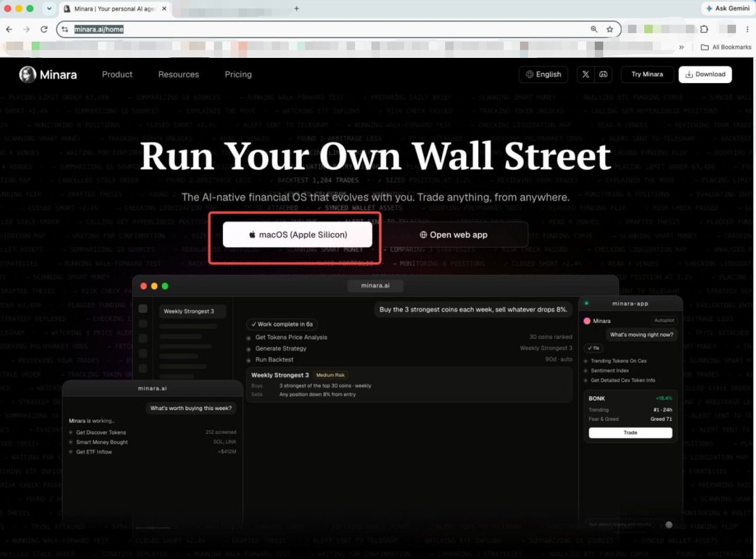This screenshot has height=559, width=756.
Task: Click the Try Minara button
Action: (647, 74)
